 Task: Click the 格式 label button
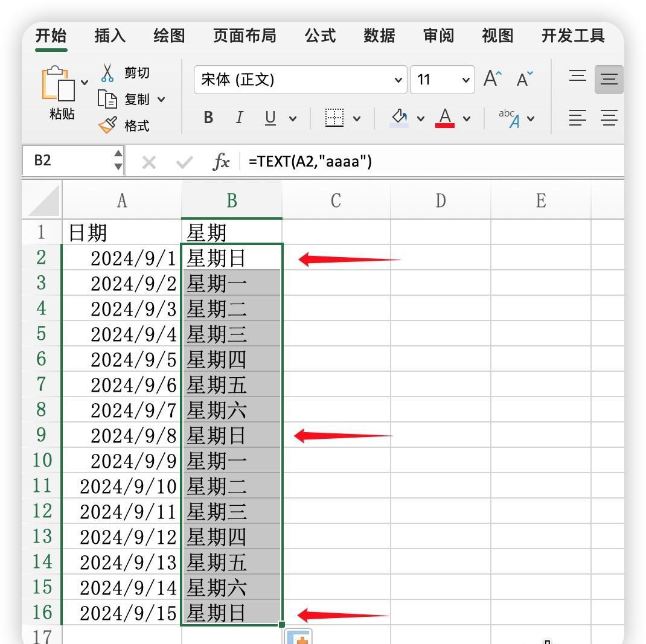137,126
